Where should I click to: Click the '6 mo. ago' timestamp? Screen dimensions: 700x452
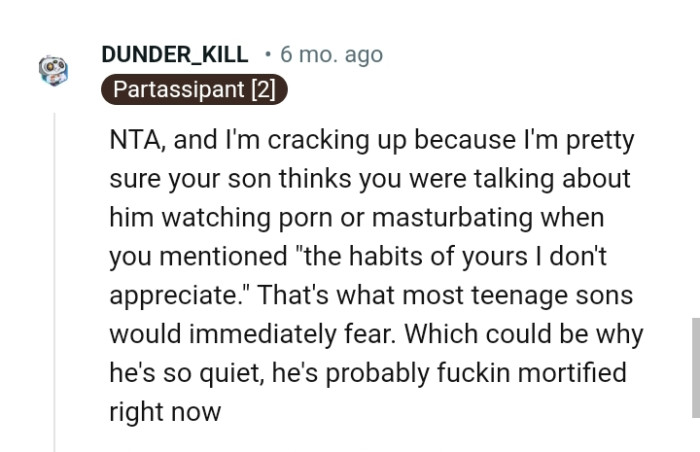332,54
